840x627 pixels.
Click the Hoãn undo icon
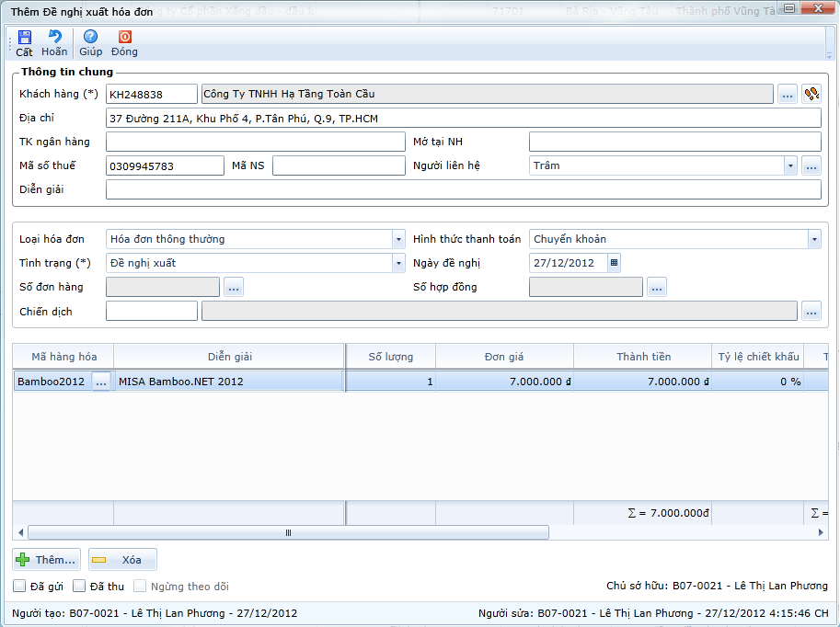(54, 38)
